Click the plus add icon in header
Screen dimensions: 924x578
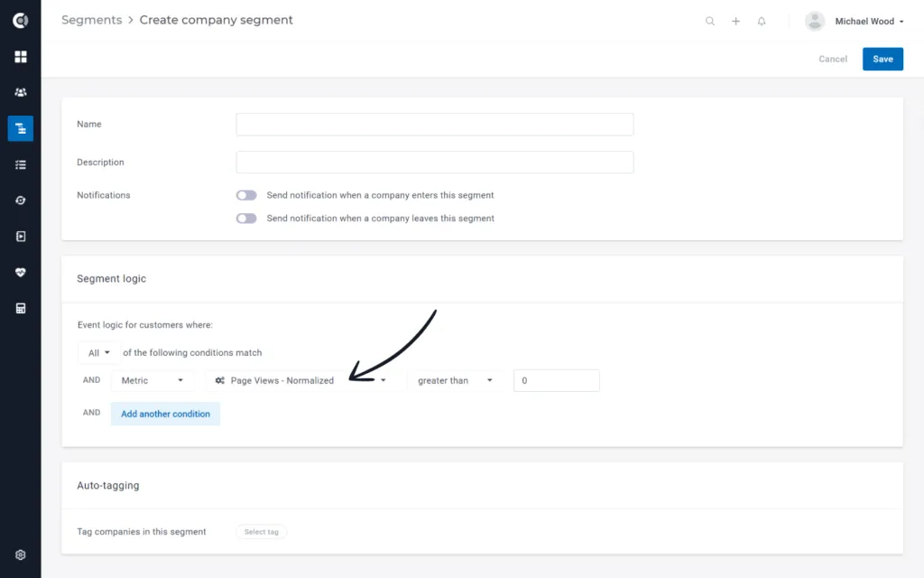coord(736,22)
